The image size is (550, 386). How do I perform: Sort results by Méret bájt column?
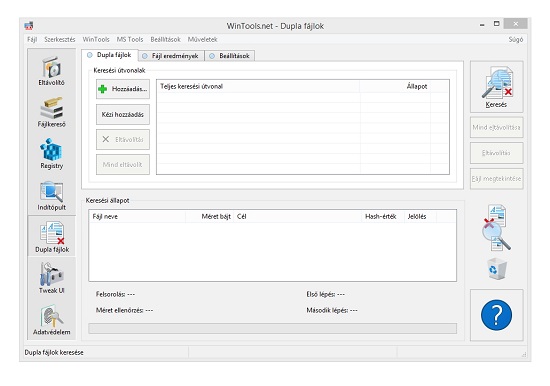tap(210, 217)
